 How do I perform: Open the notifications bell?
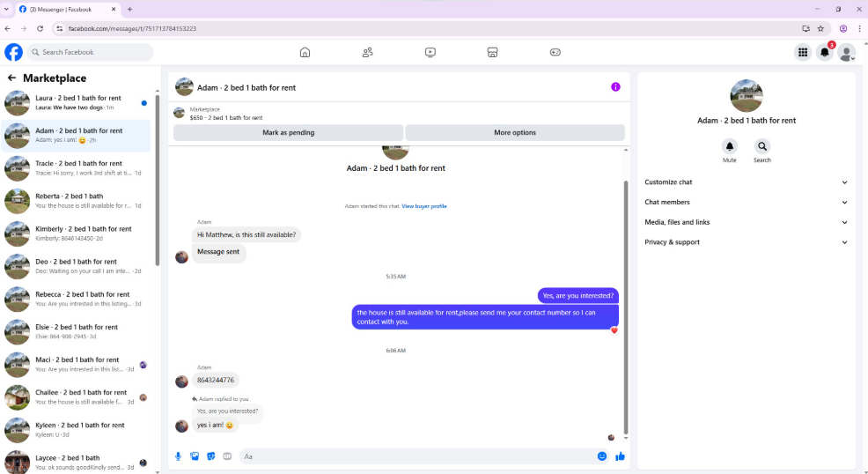coord(825,53)
